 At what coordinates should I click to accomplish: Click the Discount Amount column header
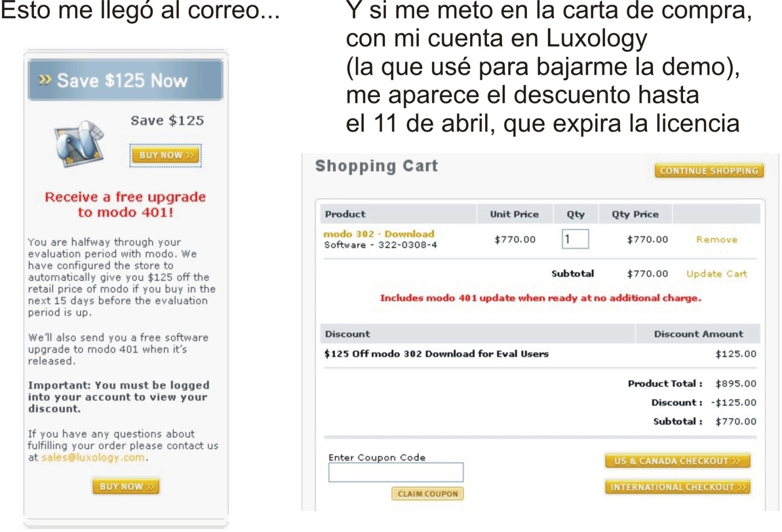pyautogui.click(x=698, y=334)
